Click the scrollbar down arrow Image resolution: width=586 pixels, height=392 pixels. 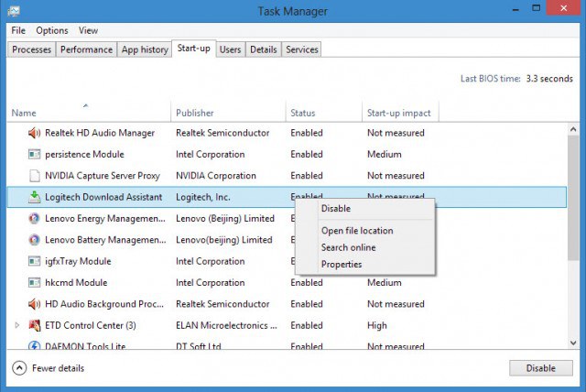point(573,343)
